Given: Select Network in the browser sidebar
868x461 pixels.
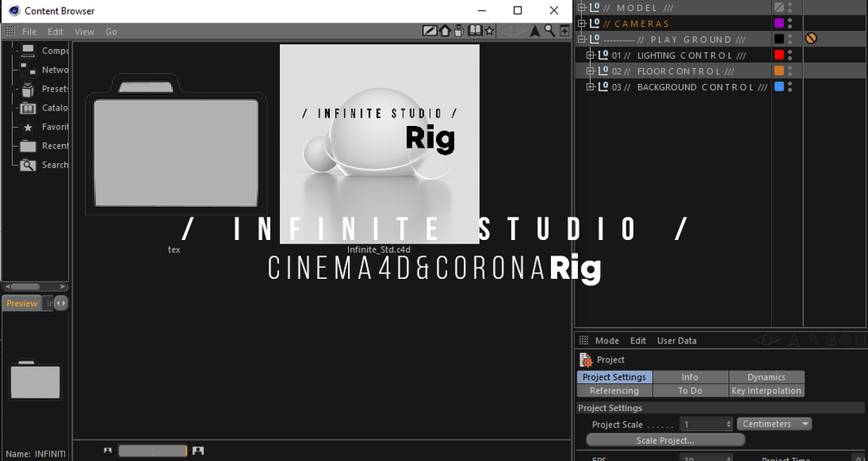Looking at the screenshot, I should click(44, 70).
